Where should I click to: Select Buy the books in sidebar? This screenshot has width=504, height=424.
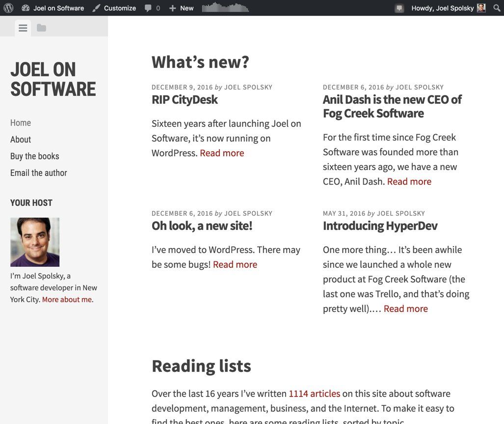(x=34, y=156)
